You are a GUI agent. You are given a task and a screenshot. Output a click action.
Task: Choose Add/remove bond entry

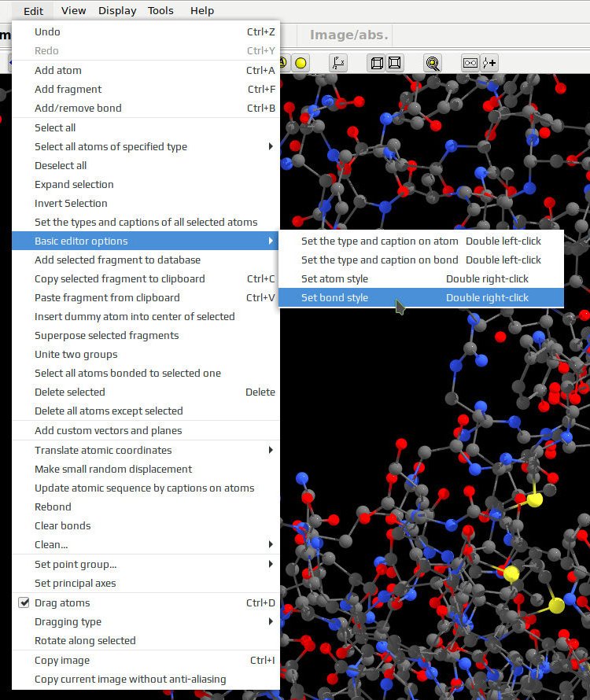point(146,108)
